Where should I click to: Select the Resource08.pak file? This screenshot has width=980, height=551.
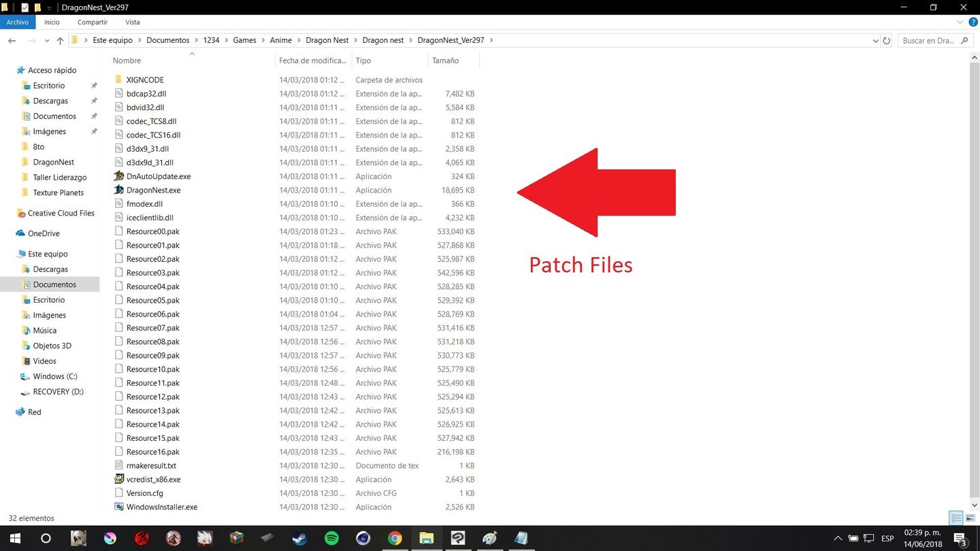click(x=153, y=341)
